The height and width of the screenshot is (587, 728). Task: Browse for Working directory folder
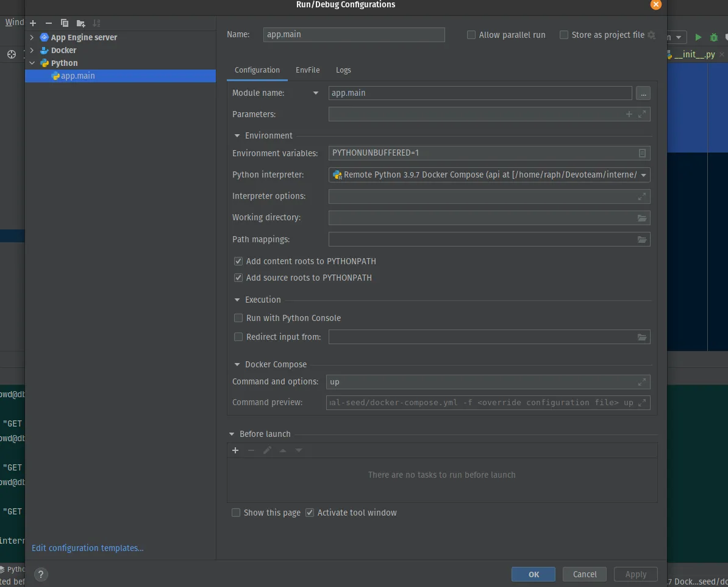[641, 218]
